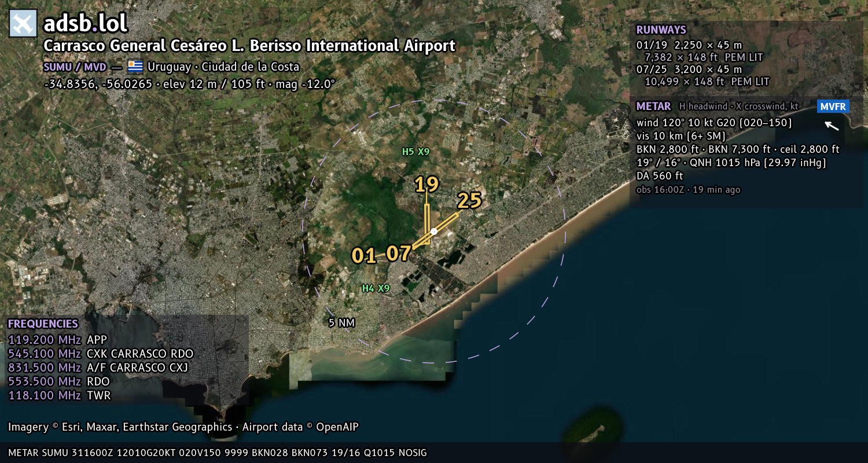Click the H5 X9 wind component label
The height and width of the screenshot is (463, 868).
coord(416,152)
